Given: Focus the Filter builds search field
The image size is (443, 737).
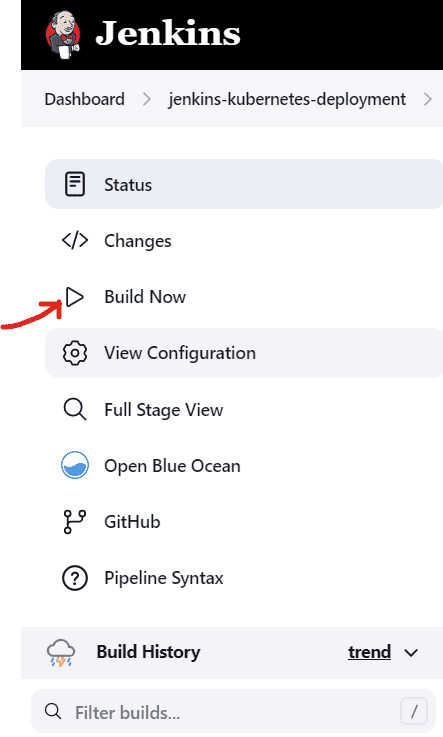Looking at the screenshot, I should click(x=233, y=712).
